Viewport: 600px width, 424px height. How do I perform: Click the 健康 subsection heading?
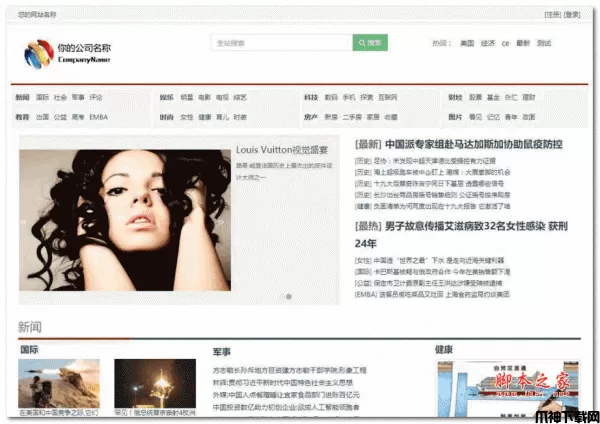click(444, 349)
